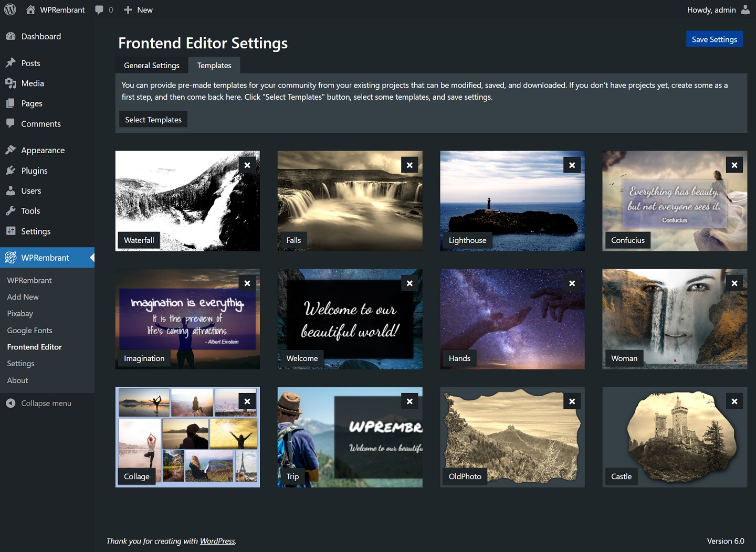Click the Version 6.0 footer text
This screenshot has height=552, width=756.
pyautogui.click(x=726, y=541)
